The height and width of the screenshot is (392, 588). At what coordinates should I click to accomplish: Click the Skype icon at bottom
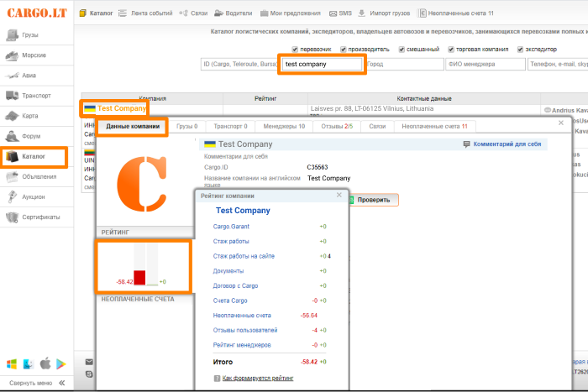(x=89, y=374)
